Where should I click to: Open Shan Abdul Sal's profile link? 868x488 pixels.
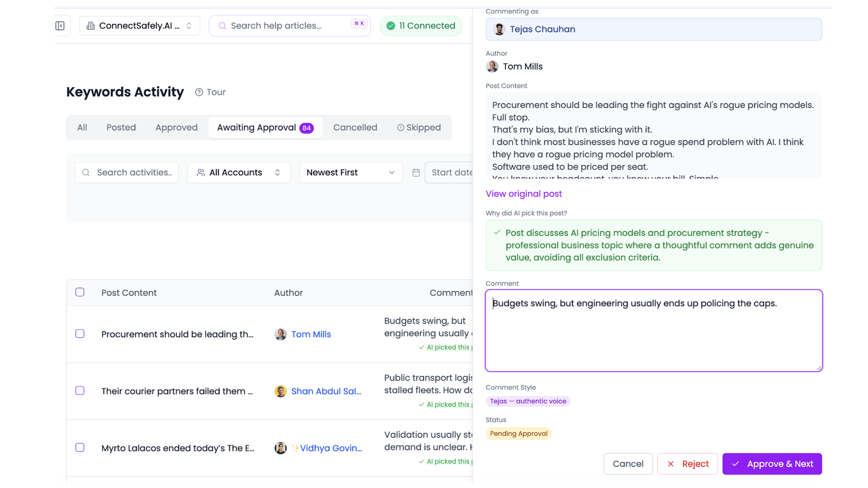coord(326,391)
